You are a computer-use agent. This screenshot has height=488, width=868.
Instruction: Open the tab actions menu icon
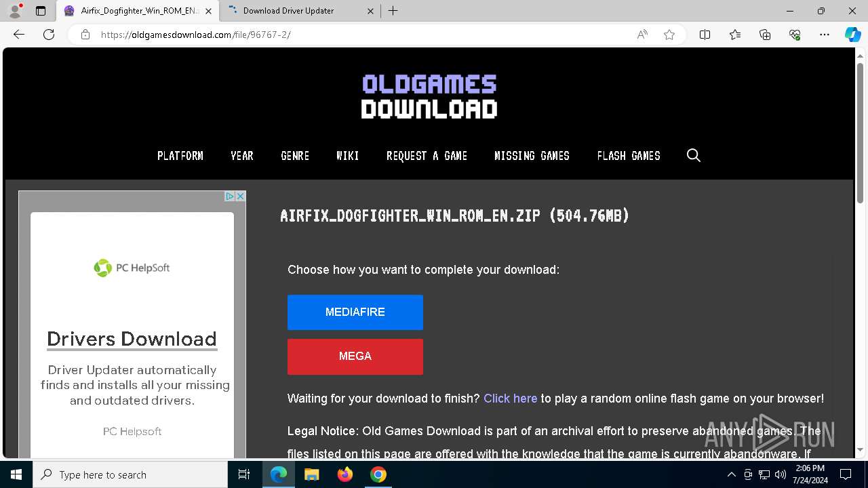pos(41,11)
